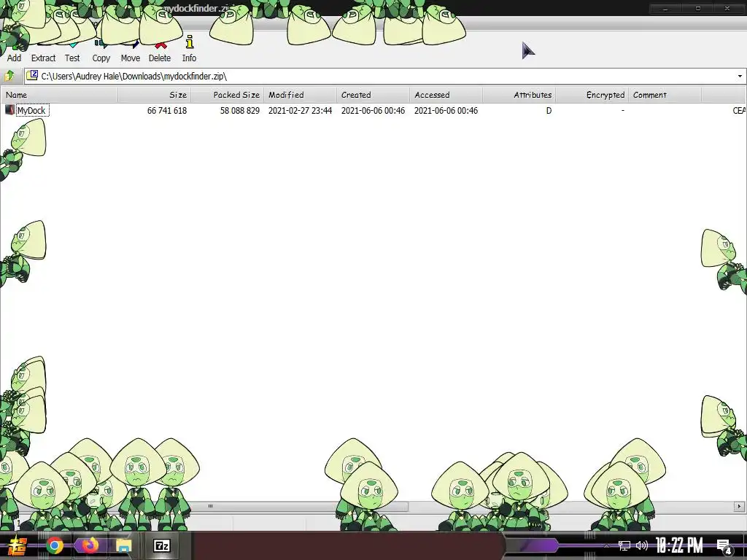Screen dimensions: 747x560
Task: Open Firefox from the taskbar
Action: [x=90, y=545]
